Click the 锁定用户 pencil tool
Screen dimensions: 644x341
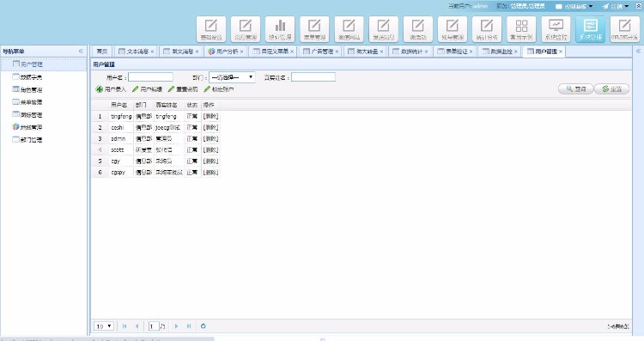[218, 89]
